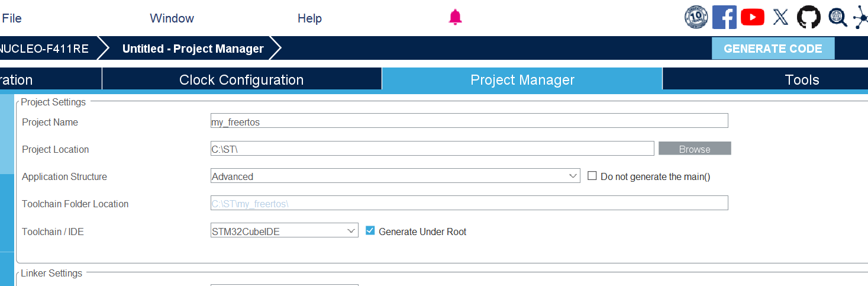Toggle Generate Under Root checkbox
868x286 pixels.
(370, 230)
